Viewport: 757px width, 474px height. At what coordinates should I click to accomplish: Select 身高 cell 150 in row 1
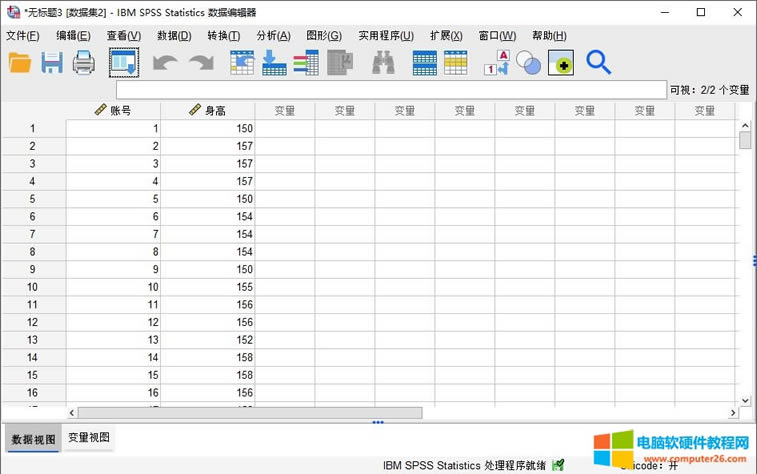click(x=208, y=128)
